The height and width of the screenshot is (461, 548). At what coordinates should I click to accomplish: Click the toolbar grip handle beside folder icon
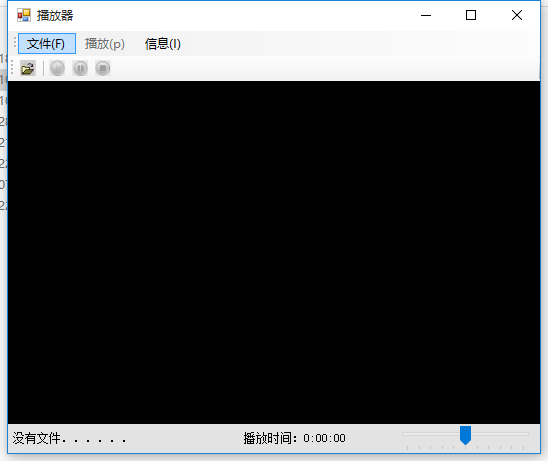12,67
